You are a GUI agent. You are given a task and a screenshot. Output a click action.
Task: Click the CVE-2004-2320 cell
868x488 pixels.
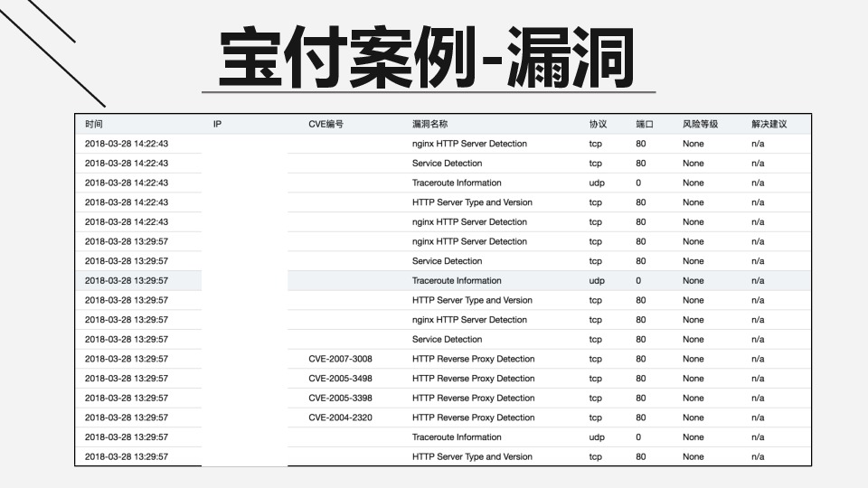[341, 418]
